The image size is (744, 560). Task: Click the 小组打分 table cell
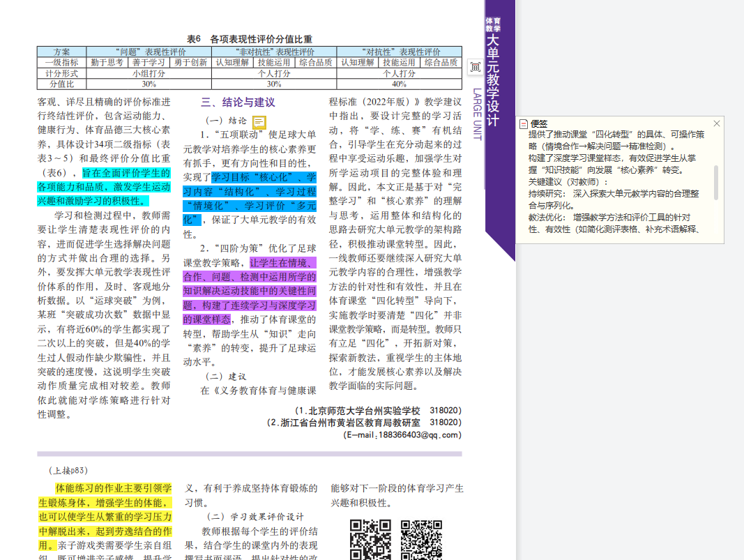[149, 73]
